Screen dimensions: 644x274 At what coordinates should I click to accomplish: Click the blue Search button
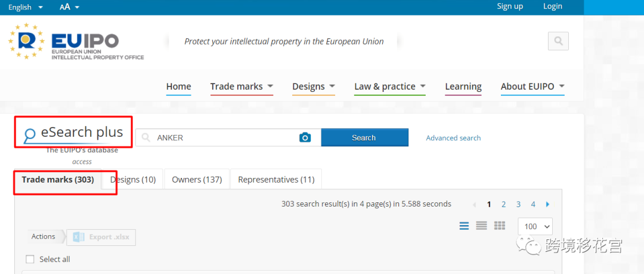pyautogui.click(x=364, y=138)
